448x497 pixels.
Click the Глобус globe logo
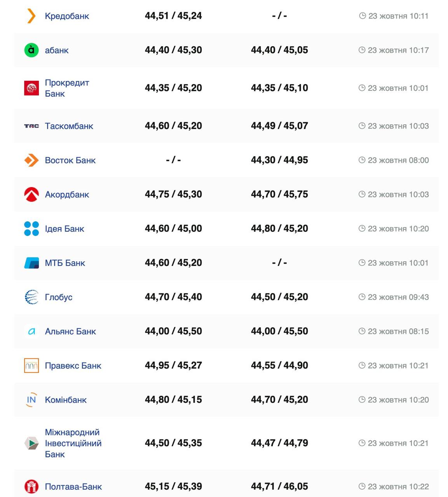coord(31,297)
